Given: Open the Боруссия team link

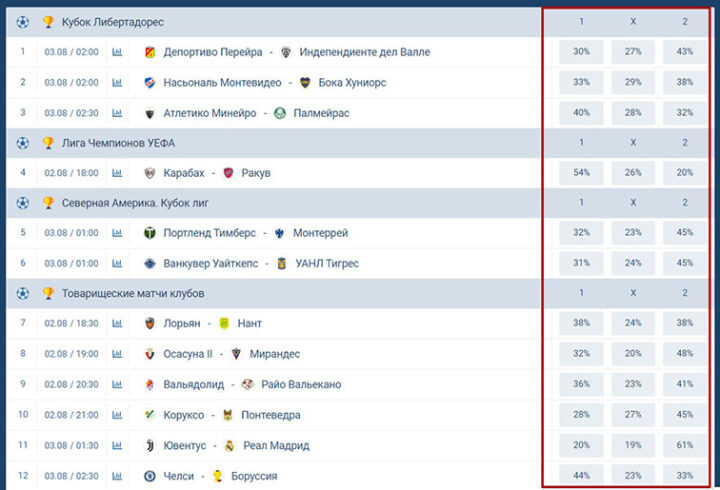Looking at the screenshot, I should click(x=253, y=475).
